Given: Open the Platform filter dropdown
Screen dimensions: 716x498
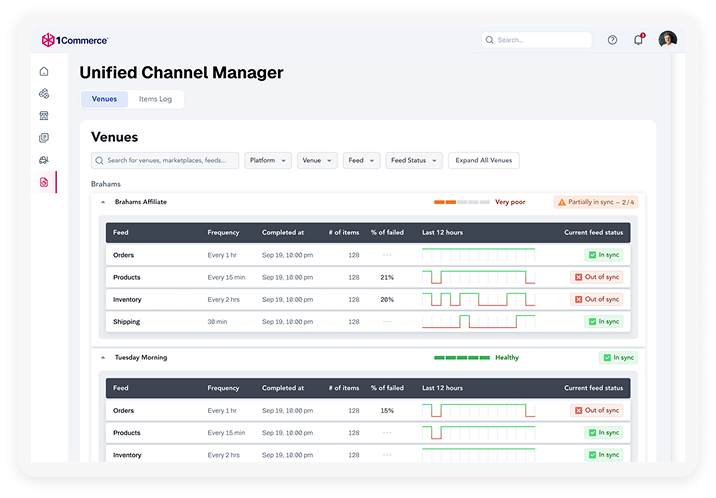Looking at the screenshot, I should coord(268,161).
